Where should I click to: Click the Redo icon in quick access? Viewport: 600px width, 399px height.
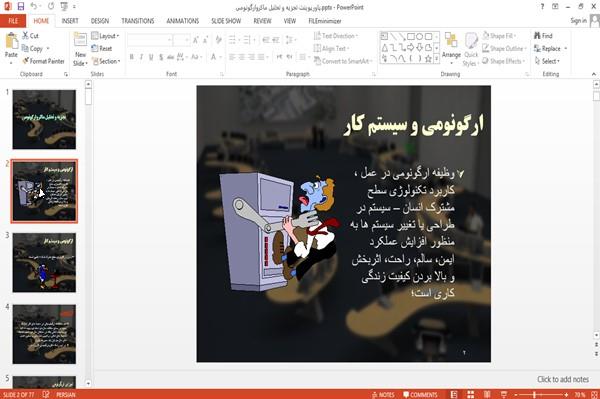[51, 6]
